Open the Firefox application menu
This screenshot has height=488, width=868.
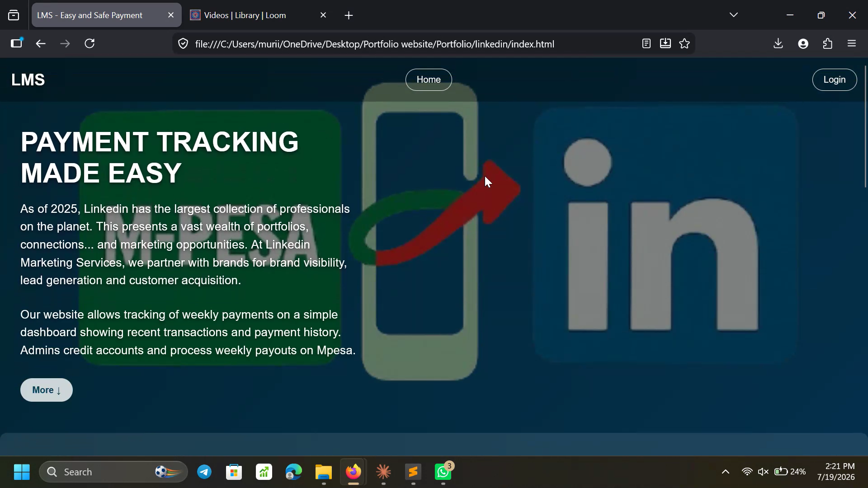point(852,44)
